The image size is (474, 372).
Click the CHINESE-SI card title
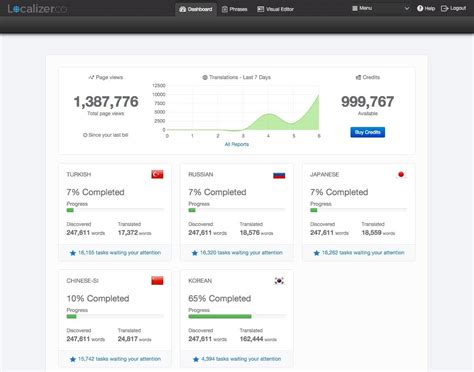pos(82,281)
